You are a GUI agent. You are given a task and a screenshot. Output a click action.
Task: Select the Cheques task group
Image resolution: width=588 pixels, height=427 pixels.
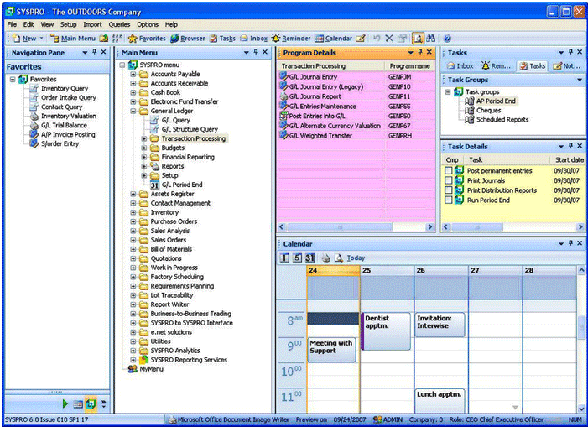[489, 110]
